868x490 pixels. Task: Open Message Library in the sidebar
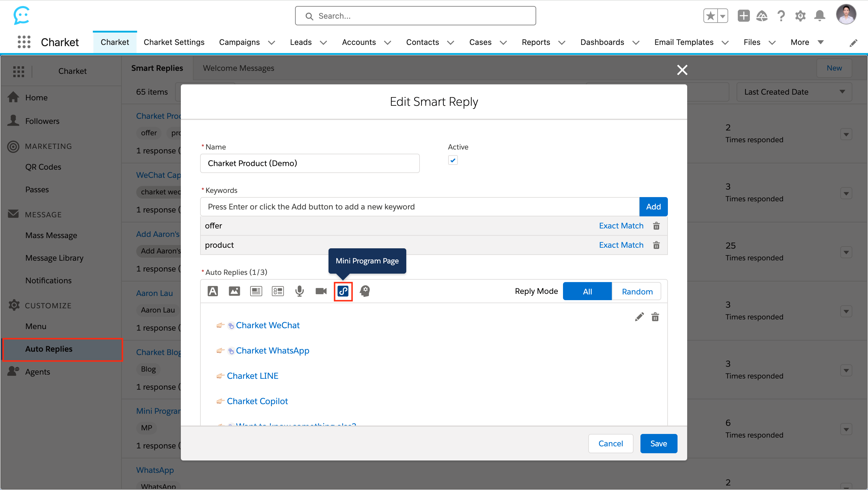point(54,258)
